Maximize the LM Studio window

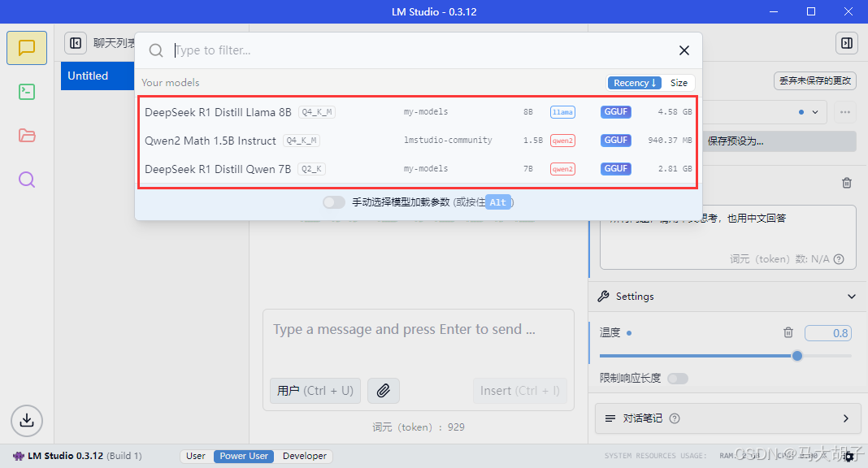pos(811,11)
